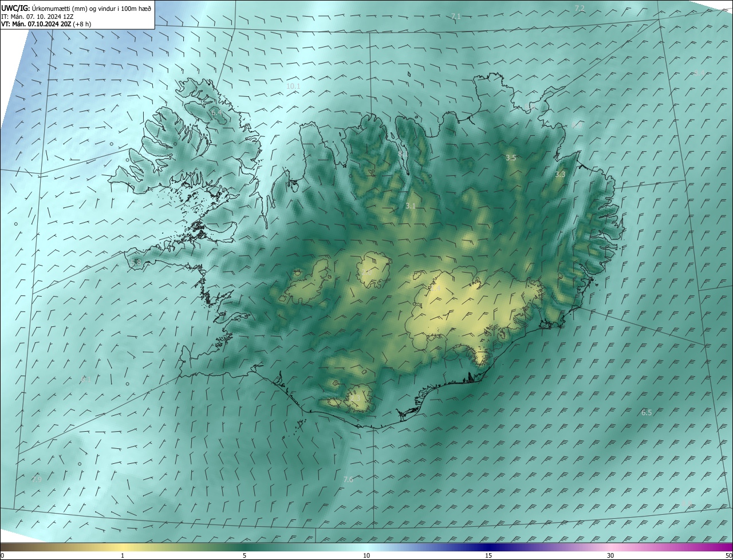This screenshot has height=560, width=733.
Task: Click the 8.1 value in the northern fjord
Action: 403,153
